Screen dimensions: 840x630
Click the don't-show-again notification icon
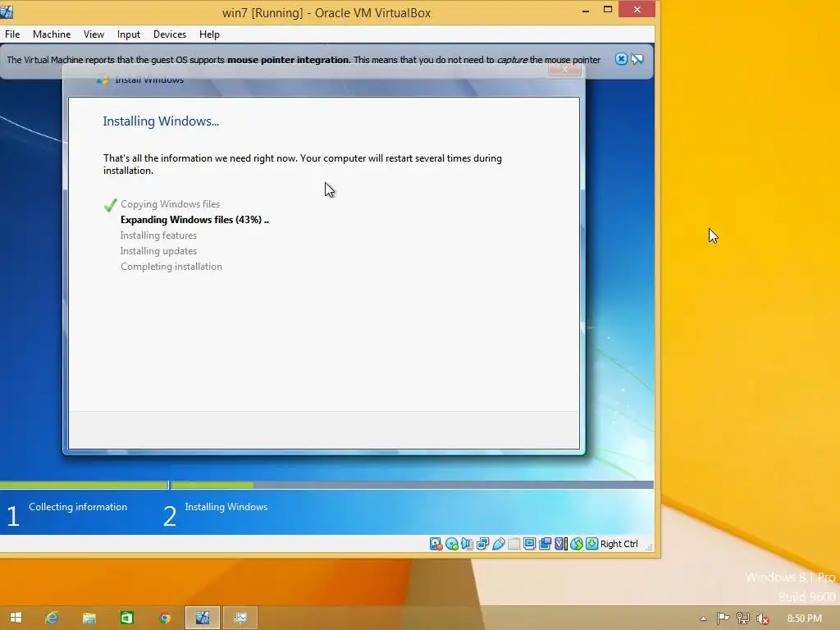pyautogui.click(x=637, y=59)
